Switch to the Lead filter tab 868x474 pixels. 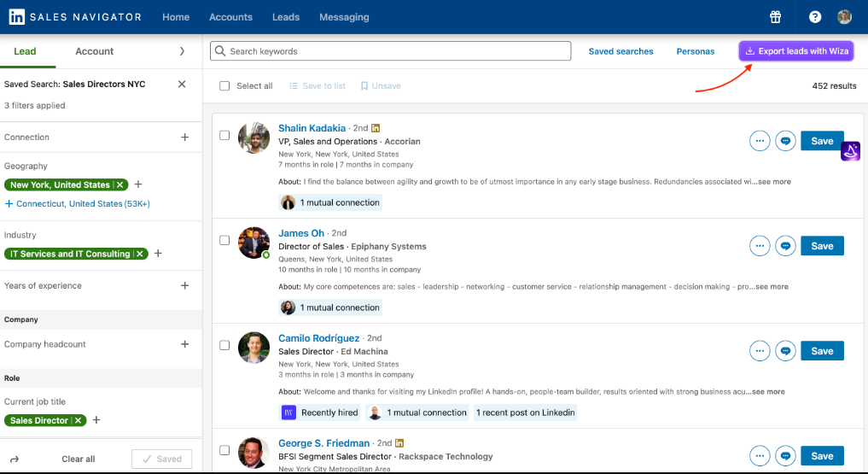tap(25, 51)
